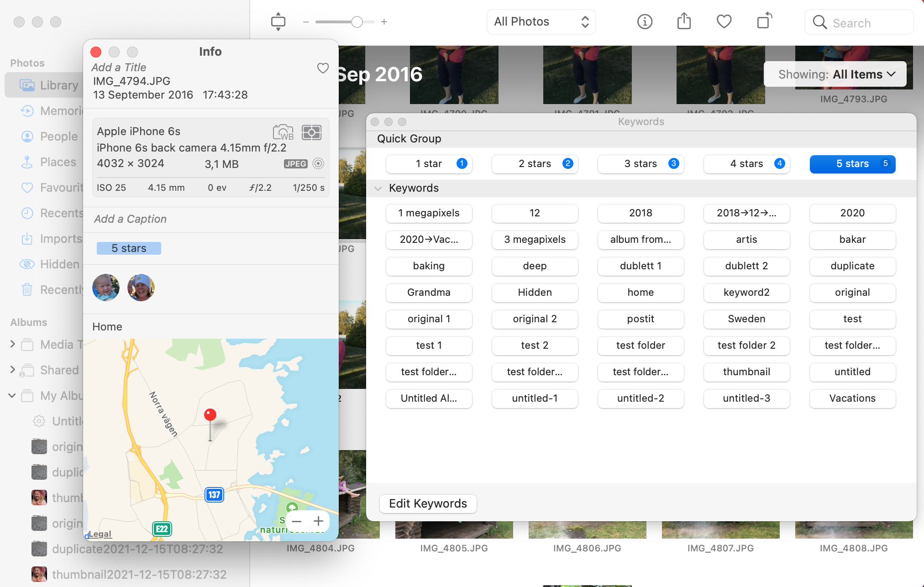Viewport: 924px width, 587px height.
Task: Click Imports sidebar icon
Action: (27, 238)
